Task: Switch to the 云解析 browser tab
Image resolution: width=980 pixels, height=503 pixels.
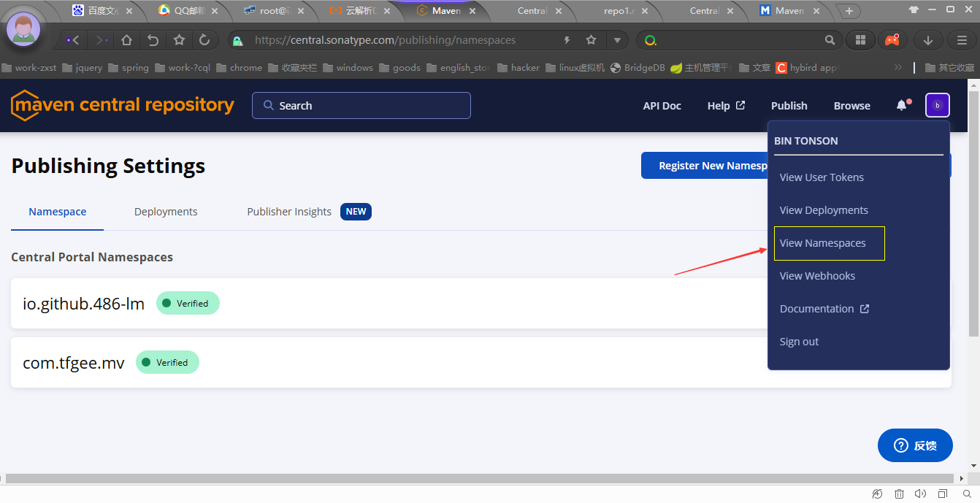Action: pos(359,11)
